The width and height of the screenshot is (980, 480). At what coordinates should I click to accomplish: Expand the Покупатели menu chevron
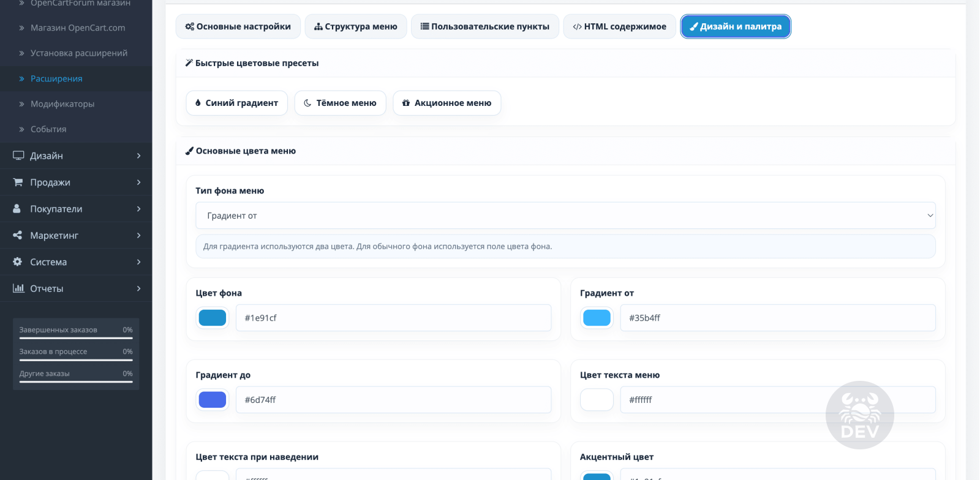point(139,209)
